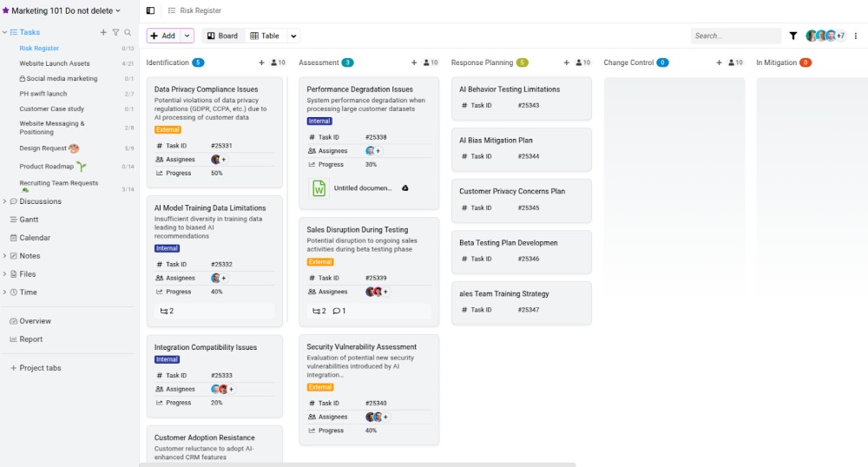Screen dimensions: 868x467
Task: Switch to Board view
Action: point(221,36)
